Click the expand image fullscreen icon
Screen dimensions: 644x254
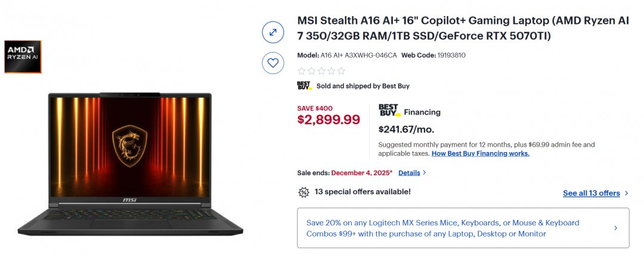(x=273, y=32)
